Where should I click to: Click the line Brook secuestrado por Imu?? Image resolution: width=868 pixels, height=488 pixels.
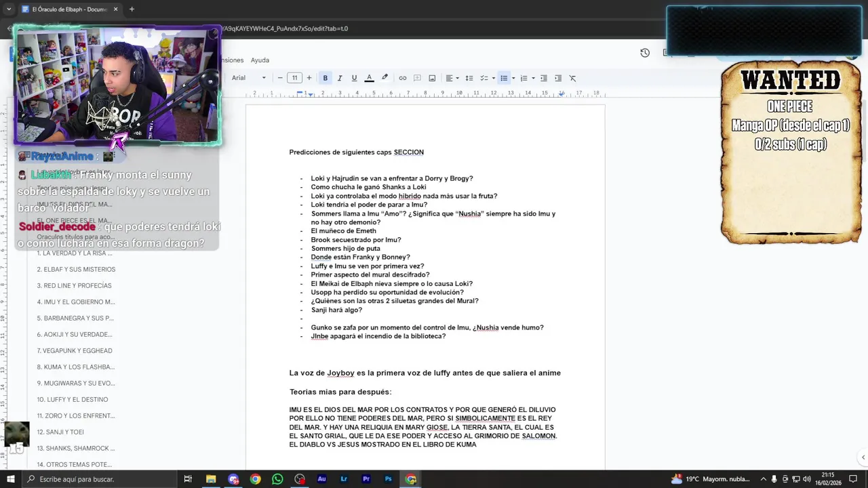tap(356, 240)
